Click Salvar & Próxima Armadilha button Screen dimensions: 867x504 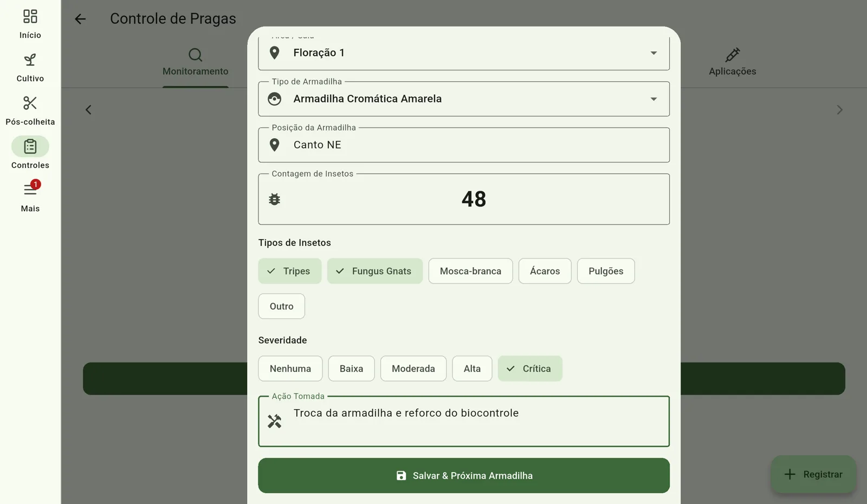464,475
